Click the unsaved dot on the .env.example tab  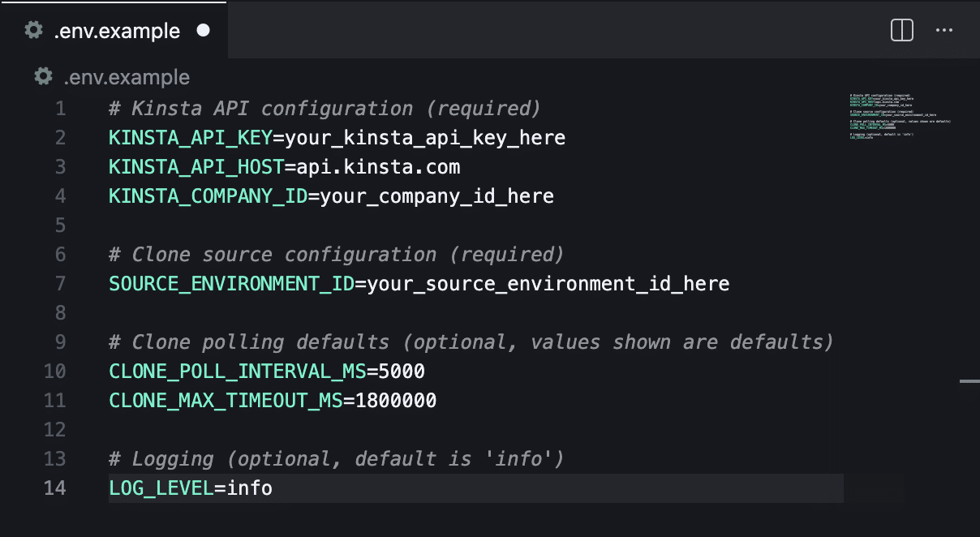(x=204, y=31)
